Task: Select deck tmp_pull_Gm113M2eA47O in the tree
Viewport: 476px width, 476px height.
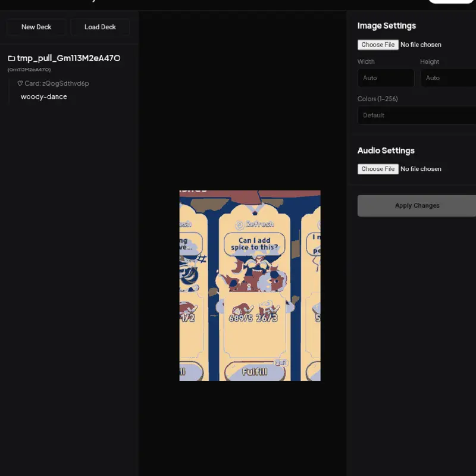Action: (x=68, y=58)
